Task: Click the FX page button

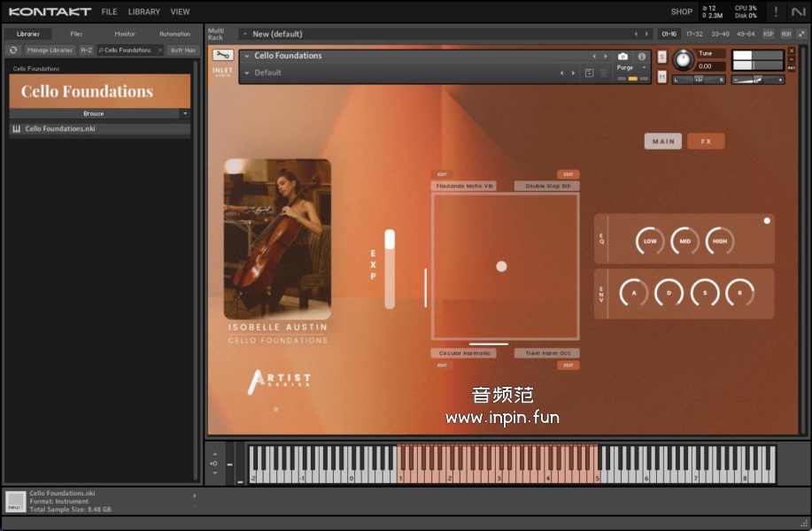Action: [706, 142]
